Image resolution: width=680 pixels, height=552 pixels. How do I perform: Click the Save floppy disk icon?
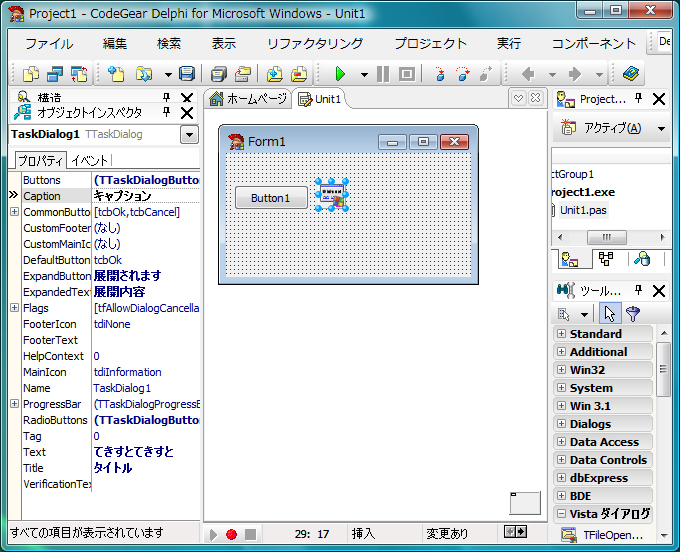[187, 74]
